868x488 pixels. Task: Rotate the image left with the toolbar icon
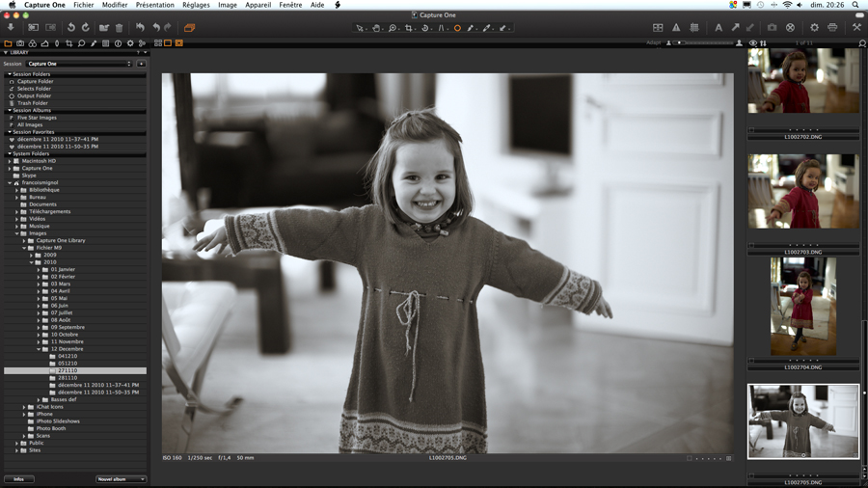click(x=71, y=28)
